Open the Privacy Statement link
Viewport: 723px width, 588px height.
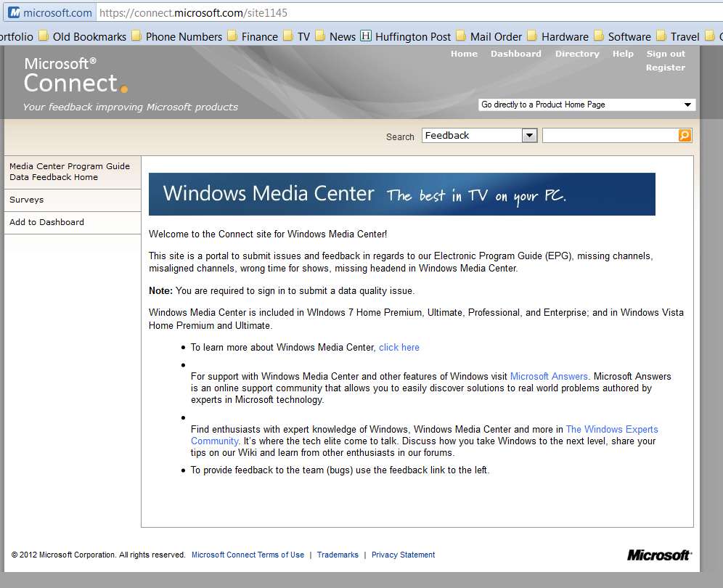403,555
